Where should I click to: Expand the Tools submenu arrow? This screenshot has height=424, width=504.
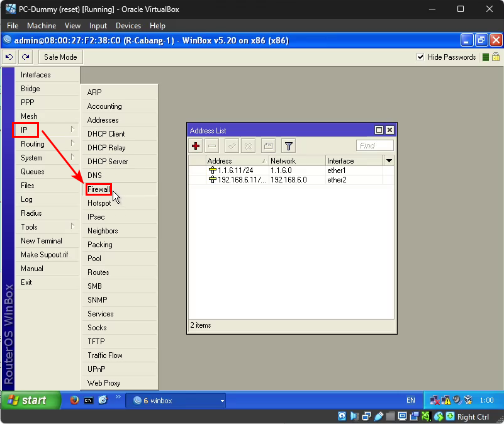pos(72,226)
